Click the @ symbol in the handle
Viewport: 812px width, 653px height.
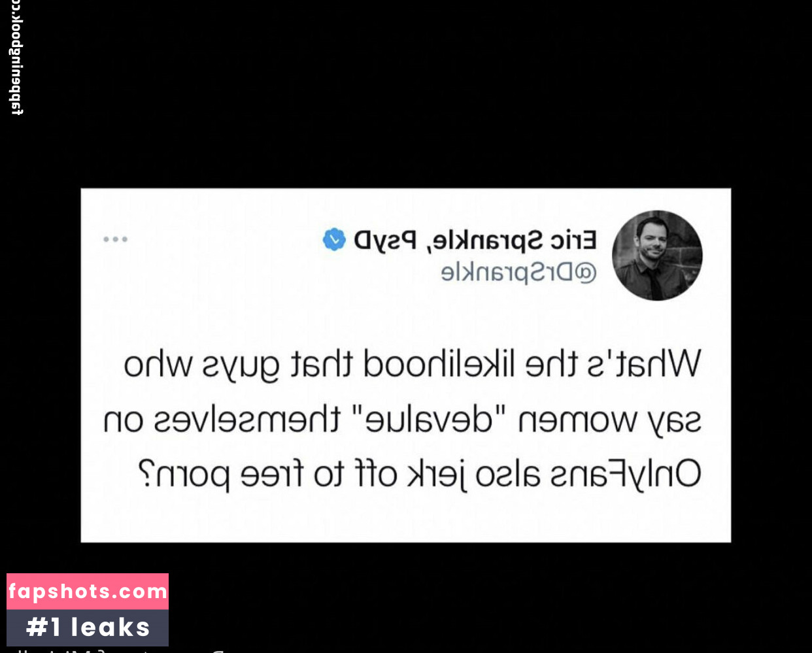click(586, 273)
